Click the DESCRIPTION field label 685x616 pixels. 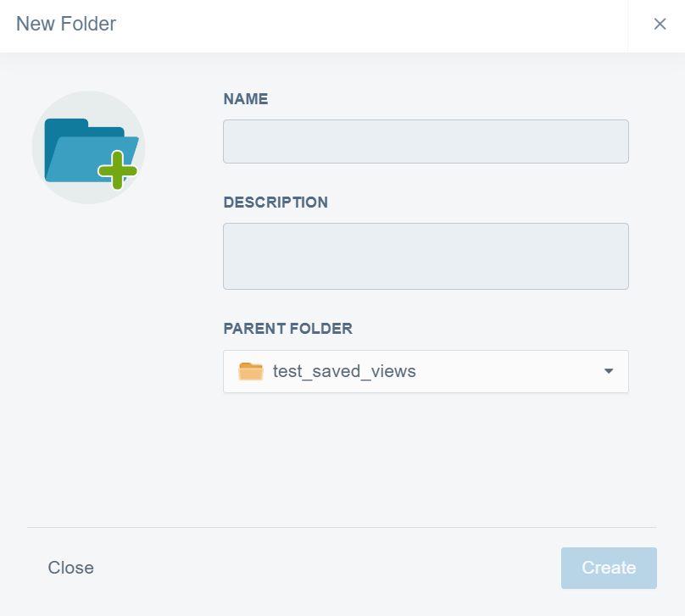pyautogui.click(x=276, y=203)
